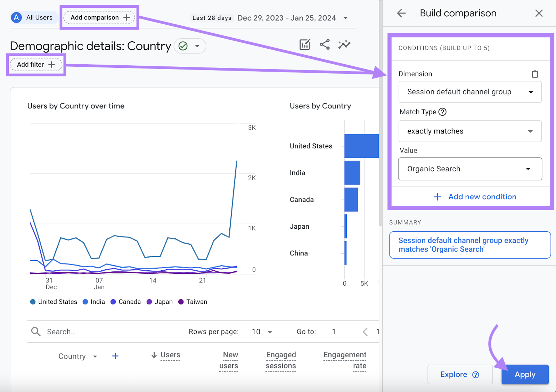Click the Add filter button
Image resolution: width=556 pixels, height=392 pixels.
pos(36,65)
